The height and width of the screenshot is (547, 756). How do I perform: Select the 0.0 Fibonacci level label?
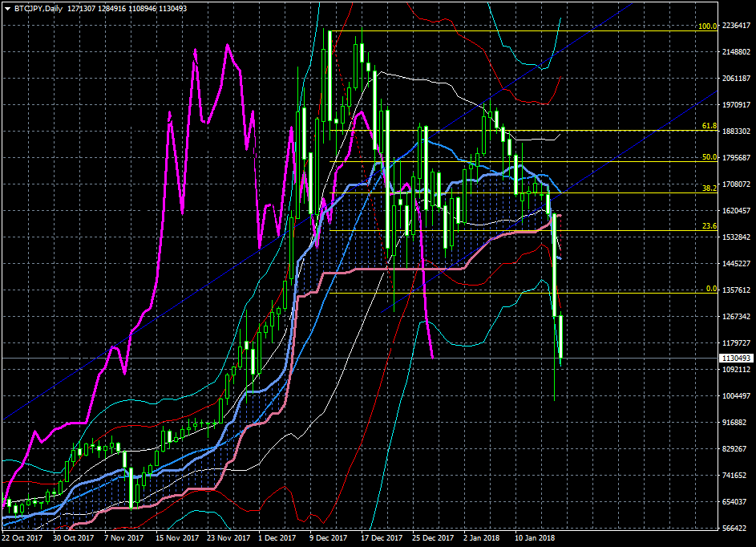click(x=710, y=289)
